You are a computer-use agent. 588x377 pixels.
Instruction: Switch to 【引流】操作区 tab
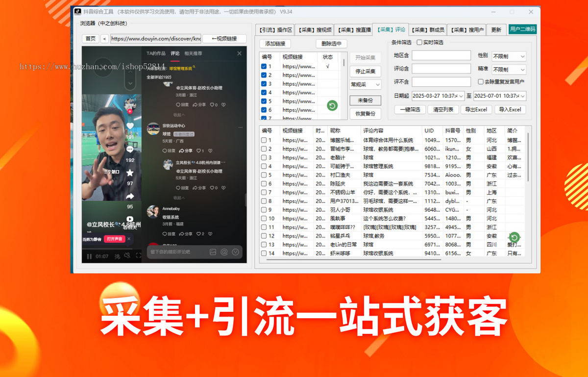pyautogui.click(x=276, y=30)
